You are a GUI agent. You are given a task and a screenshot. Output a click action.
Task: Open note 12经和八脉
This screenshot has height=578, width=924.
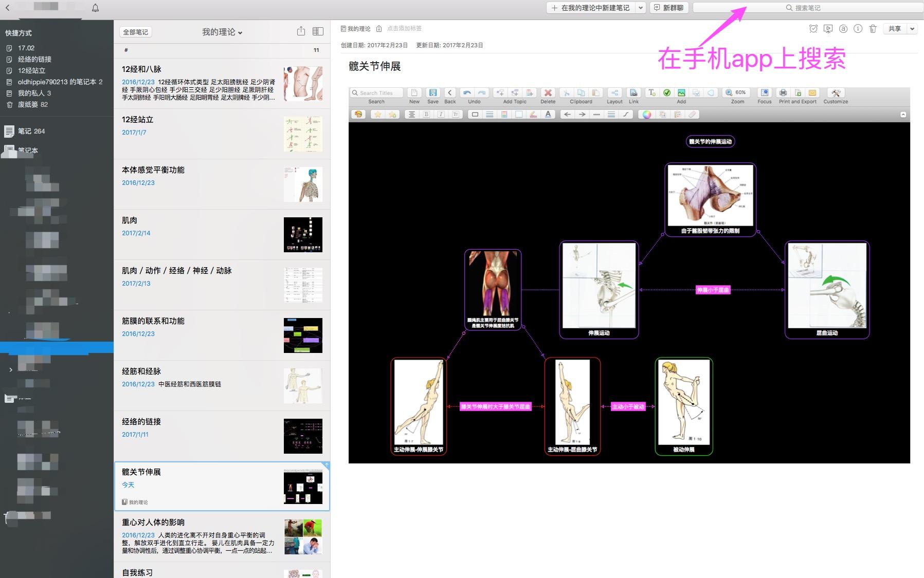pyautogui.click(x=222, y=83)
